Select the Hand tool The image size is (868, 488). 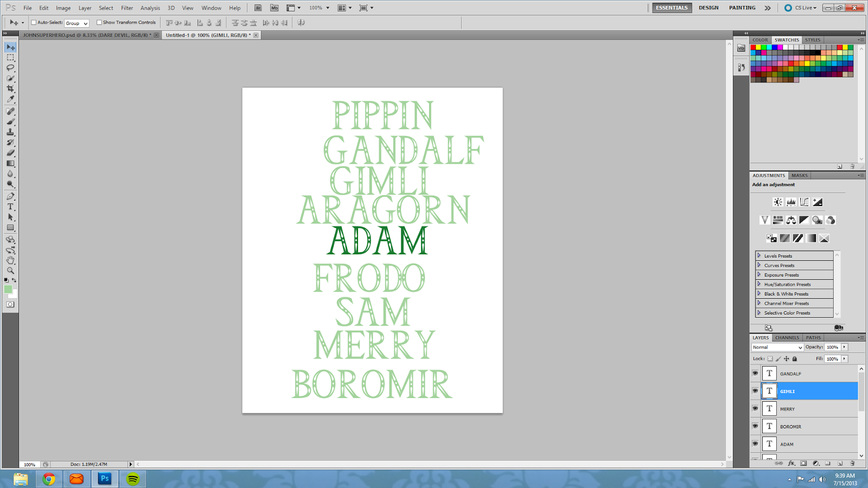(x=10, y=260)
